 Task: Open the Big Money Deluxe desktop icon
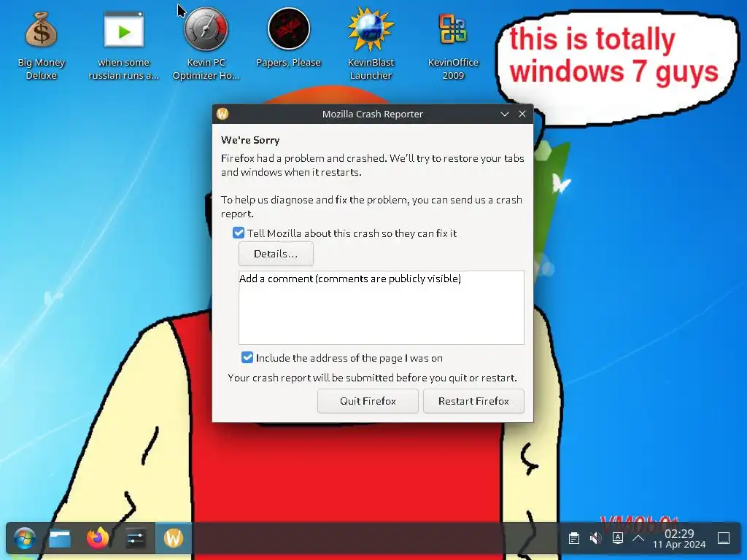42,45
